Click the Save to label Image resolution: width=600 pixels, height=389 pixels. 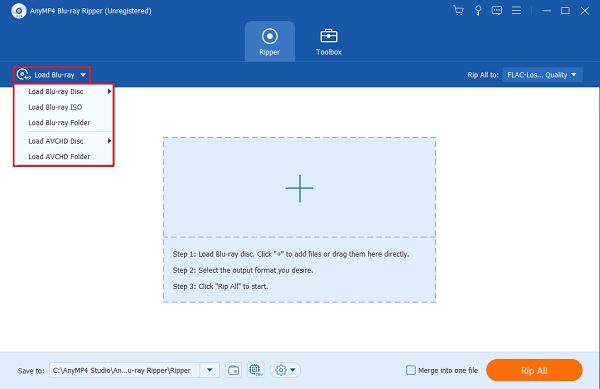31,371
